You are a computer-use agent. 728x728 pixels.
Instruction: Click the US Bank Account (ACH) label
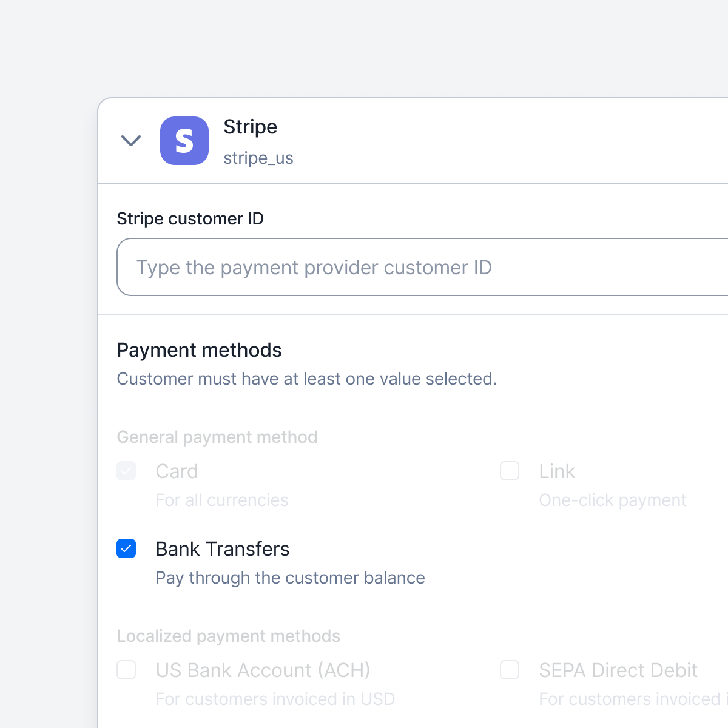pos(263,670)
